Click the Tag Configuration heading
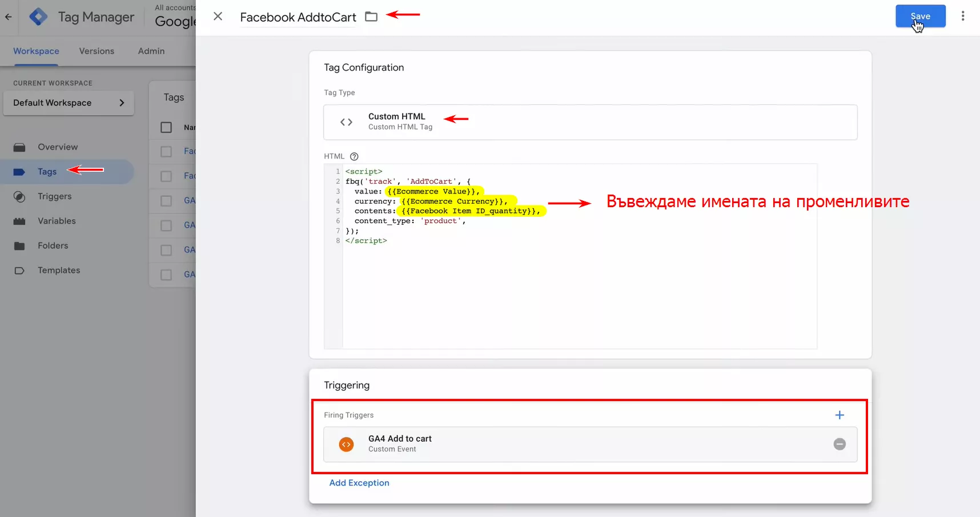Screen dimensions: 980x517 pos(364,67)
